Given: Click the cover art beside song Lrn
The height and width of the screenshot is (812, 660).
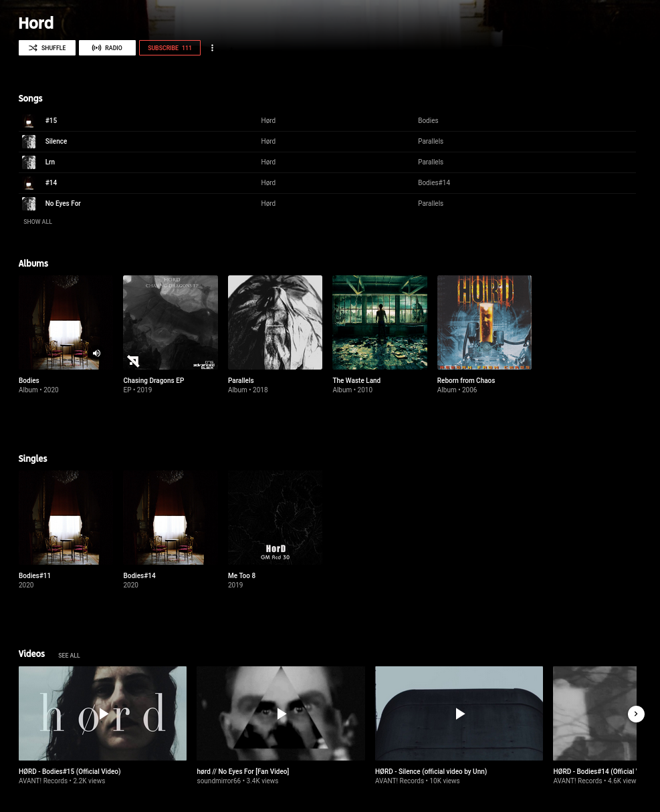Looking at the screenshot, I should [29, 162].
